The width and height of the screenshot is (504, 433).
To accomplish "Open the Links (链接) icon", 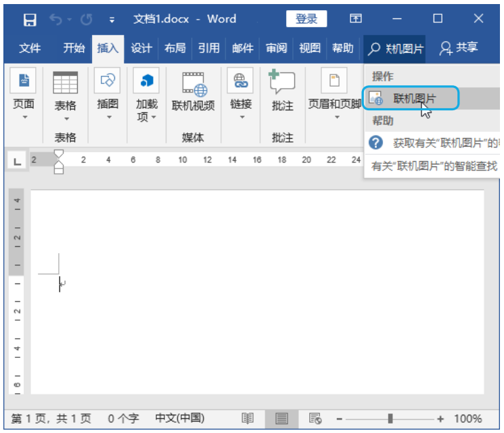I will [x=240, y=91].
